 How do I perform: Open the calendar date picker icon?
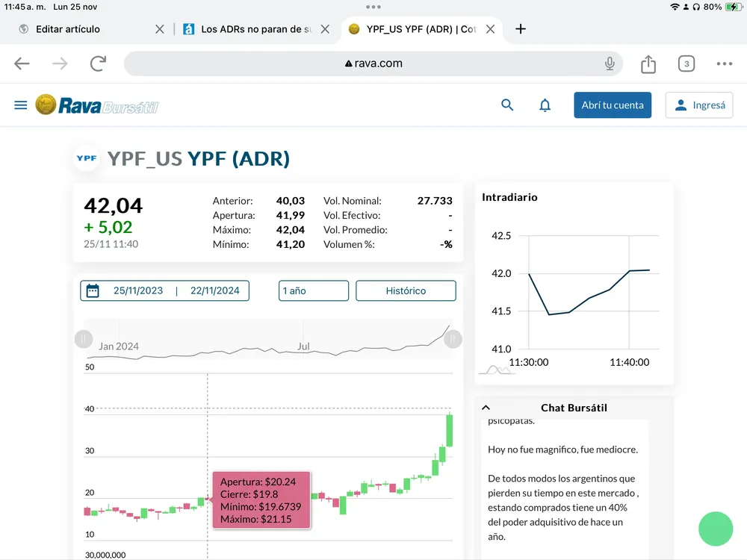click(93, 290)
